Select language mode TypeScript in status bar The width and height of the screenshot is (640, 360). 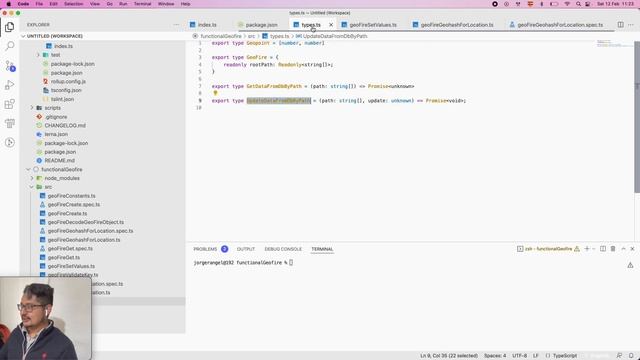(x=564, y=356)
